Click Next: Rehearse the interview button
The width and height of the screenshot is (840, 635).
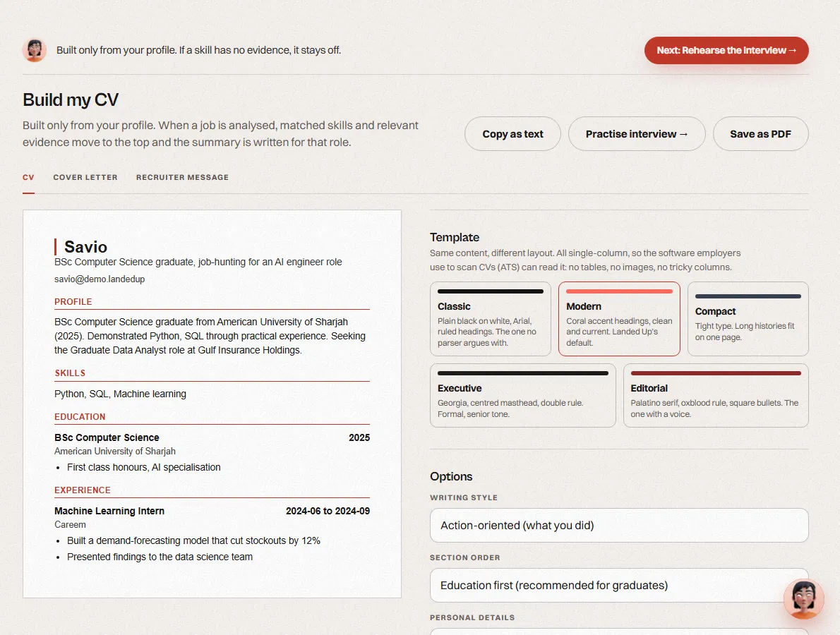[x=726, y=50]
